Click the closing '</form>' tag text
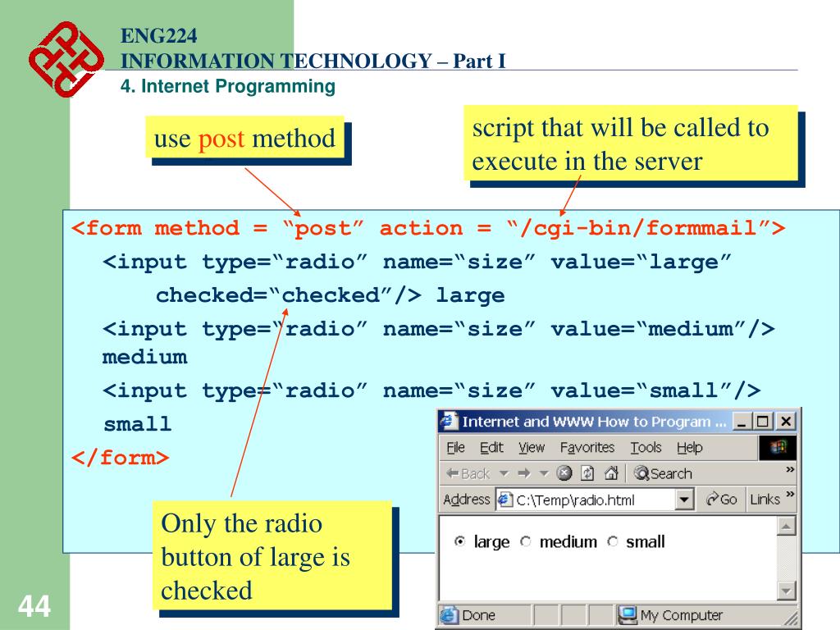The width and height of the screenshot is (840, 630). [120, 458]
